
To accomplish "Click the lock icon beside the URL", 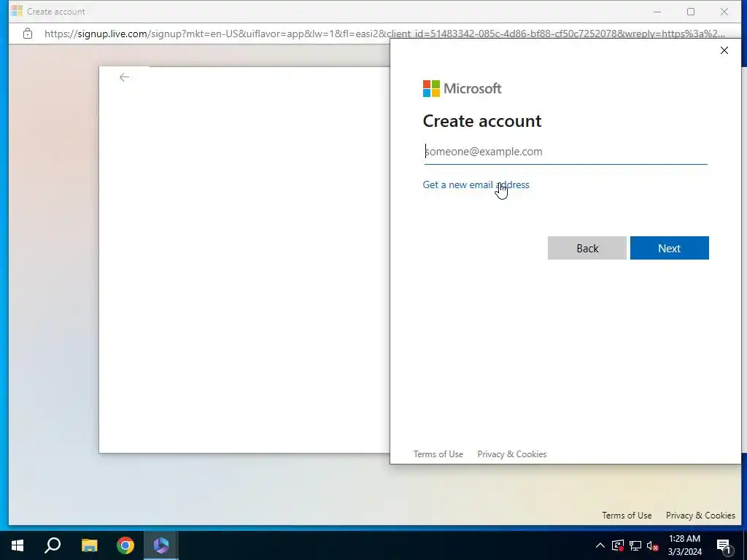I will click(28, 34).
